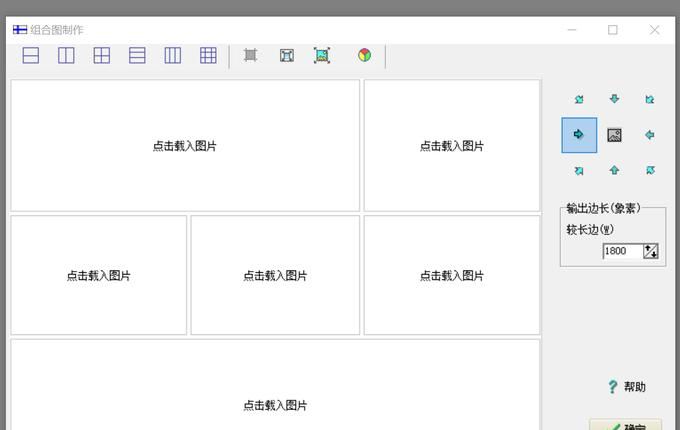Open the color wheel background picker
This screenshot has width=680, height=430.
(x=365, y=55)
